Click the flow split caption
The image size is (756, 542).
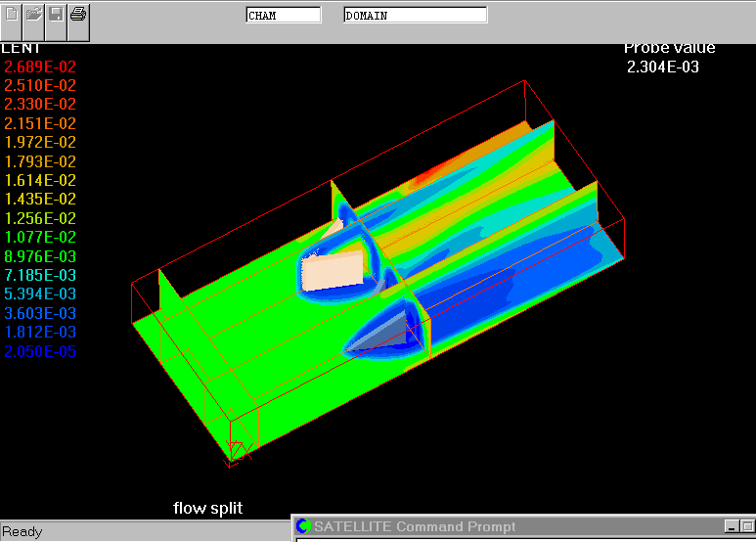[x=207, y=508]
